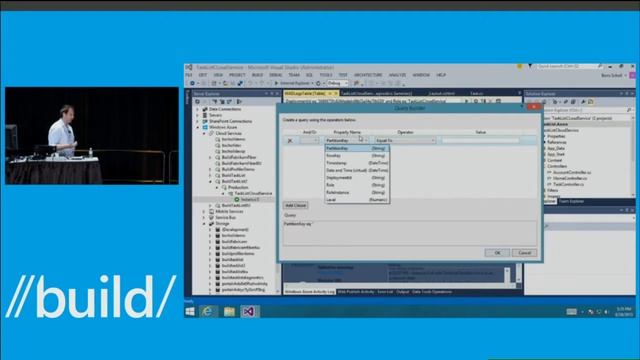Open the Operator dropdown showing Equal To
This screenshot has height=360, width=640.
point(405,140)
